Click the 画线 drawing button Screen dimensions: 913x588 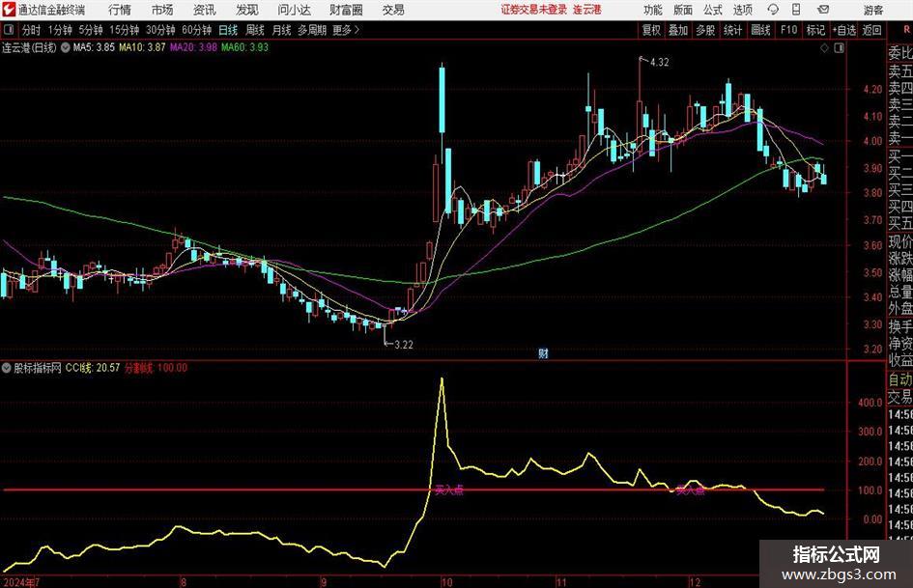coord(761,30)
